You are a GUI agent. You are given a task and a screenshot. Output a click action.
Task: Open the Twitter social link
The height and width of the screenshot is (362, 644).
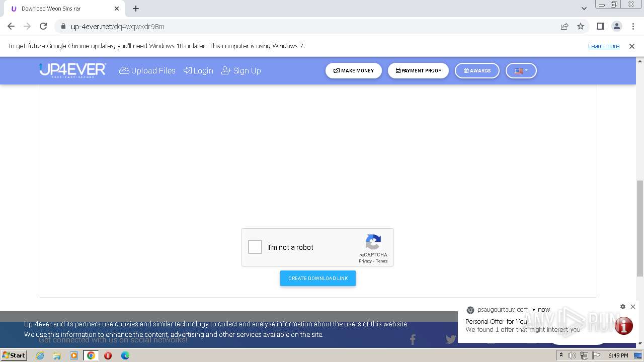coord(451,339)
